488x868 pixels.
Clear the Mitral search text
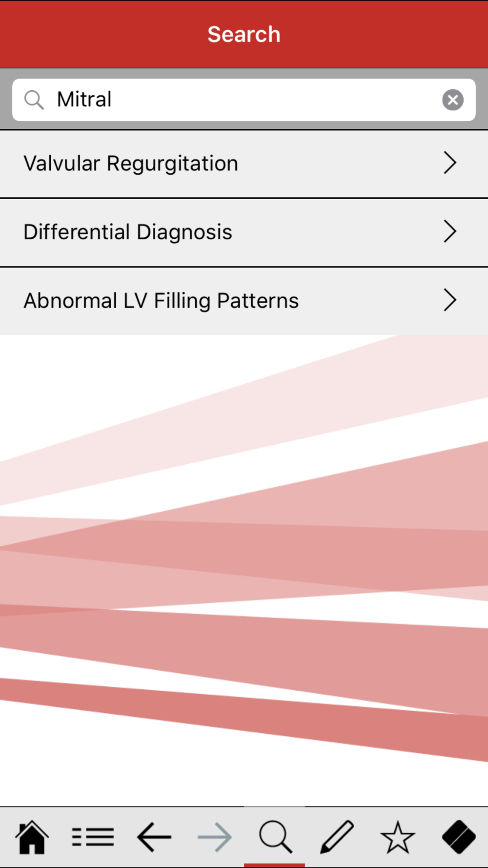(x=453, y=100)
